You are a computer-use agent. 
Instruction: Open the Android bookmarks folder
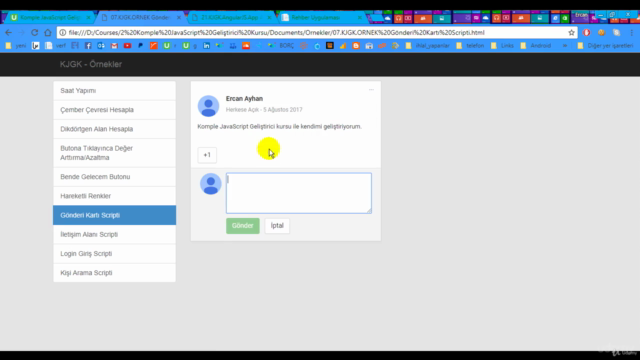click(536, 46)
